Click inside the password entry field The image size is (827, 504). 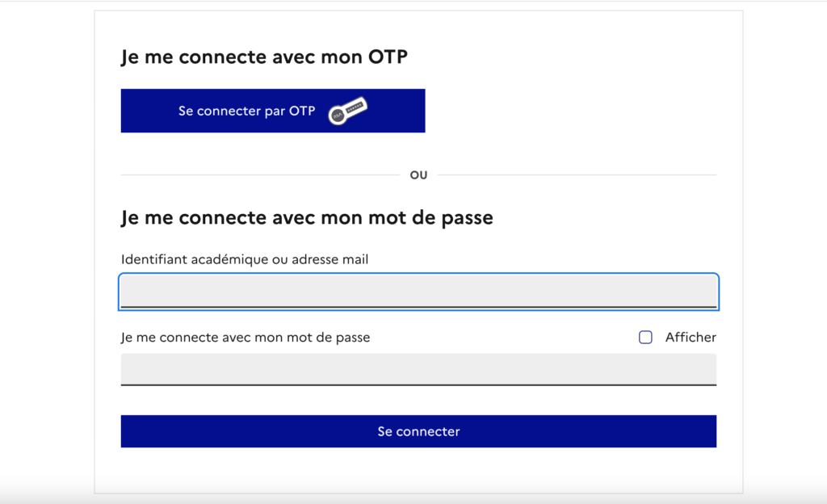[418, 369]
